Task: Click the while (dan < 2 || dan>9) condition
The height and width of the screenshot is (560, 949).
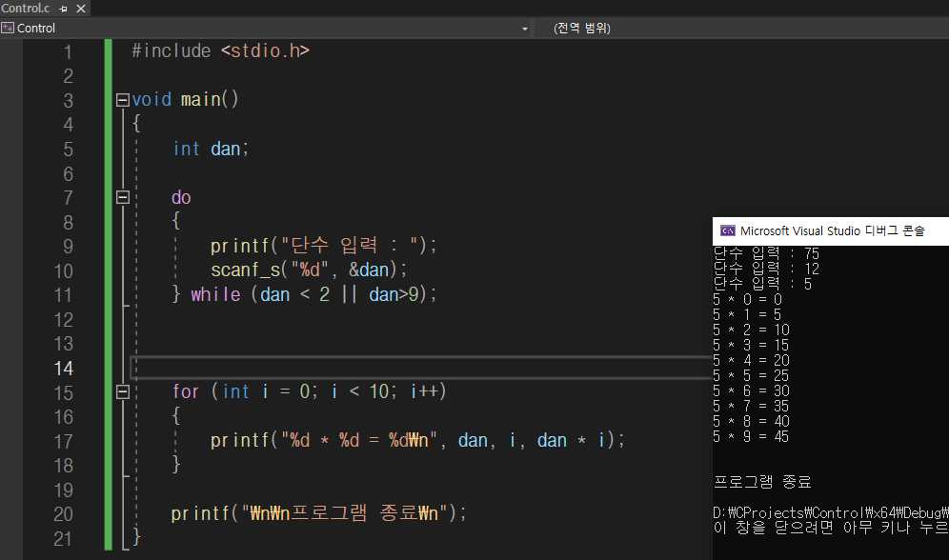Action: coord(313,294)
